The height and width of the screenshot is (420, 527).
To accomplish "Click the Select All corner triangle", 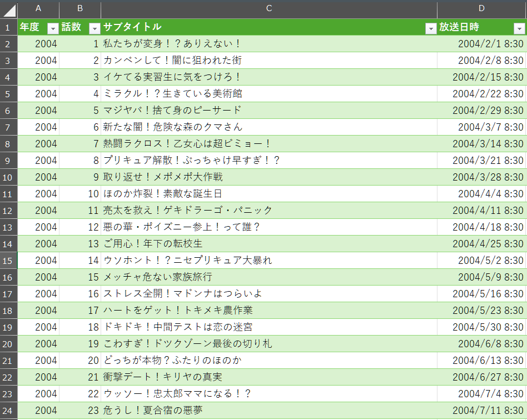I will (10, 10).
